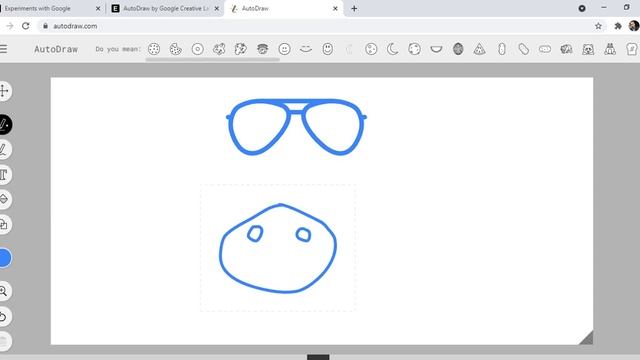This screenshot has width=640, height=360.
Task: Pick the diagonal pill suggestion
Action: pos(523,49)
